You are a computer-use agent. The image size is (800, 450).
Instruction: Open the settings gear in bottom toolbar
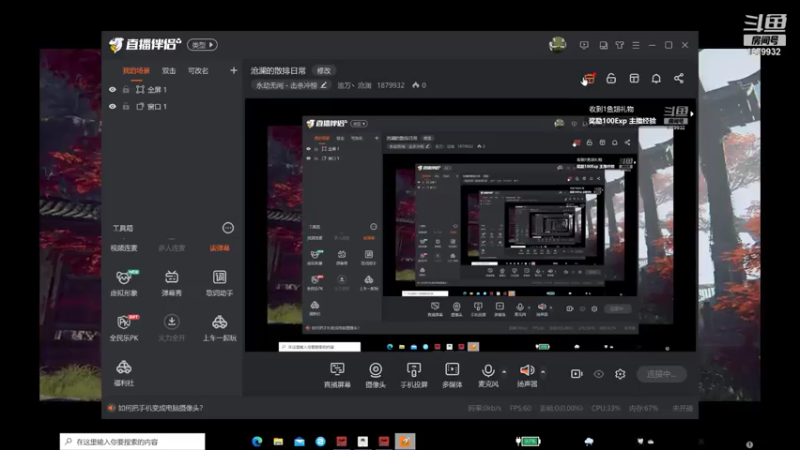620,374
